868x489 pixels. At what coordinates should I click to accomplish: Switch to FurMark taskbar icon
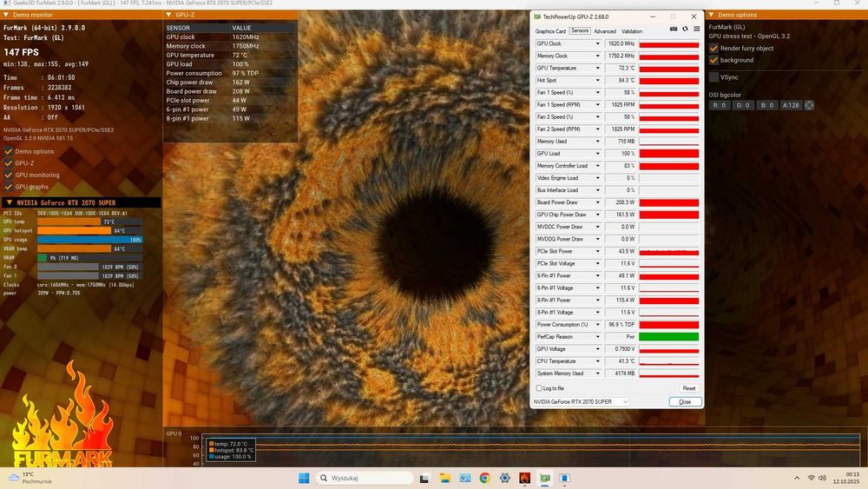[x=525, y=478]
